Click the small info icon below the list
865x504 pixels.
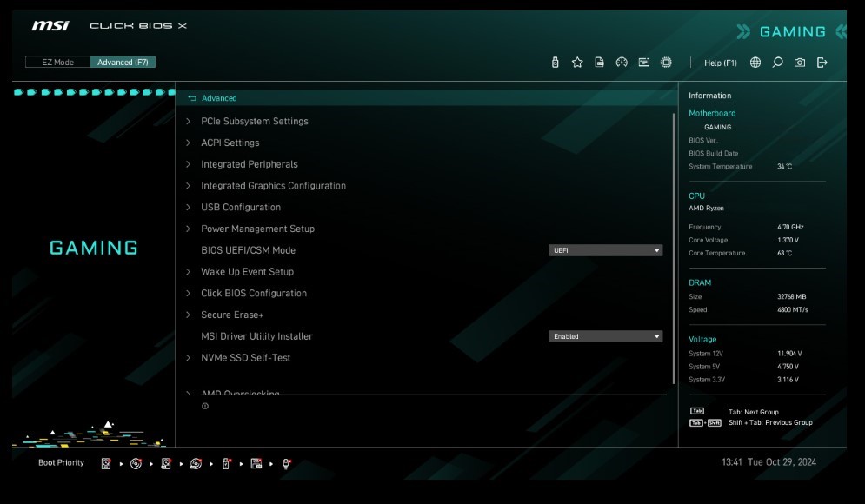coord(205,407)
